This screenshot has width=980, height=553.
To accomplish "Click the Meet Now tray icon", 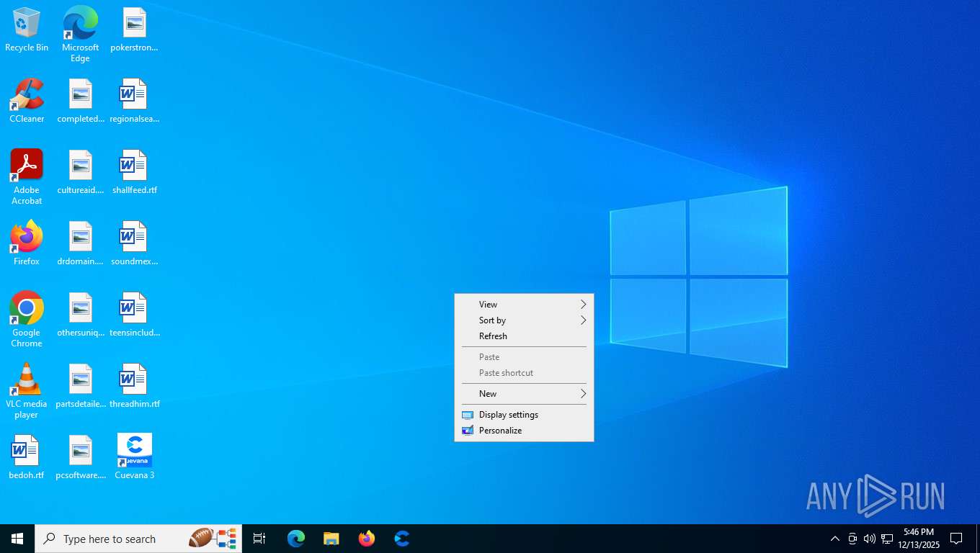I will point(852,539).
